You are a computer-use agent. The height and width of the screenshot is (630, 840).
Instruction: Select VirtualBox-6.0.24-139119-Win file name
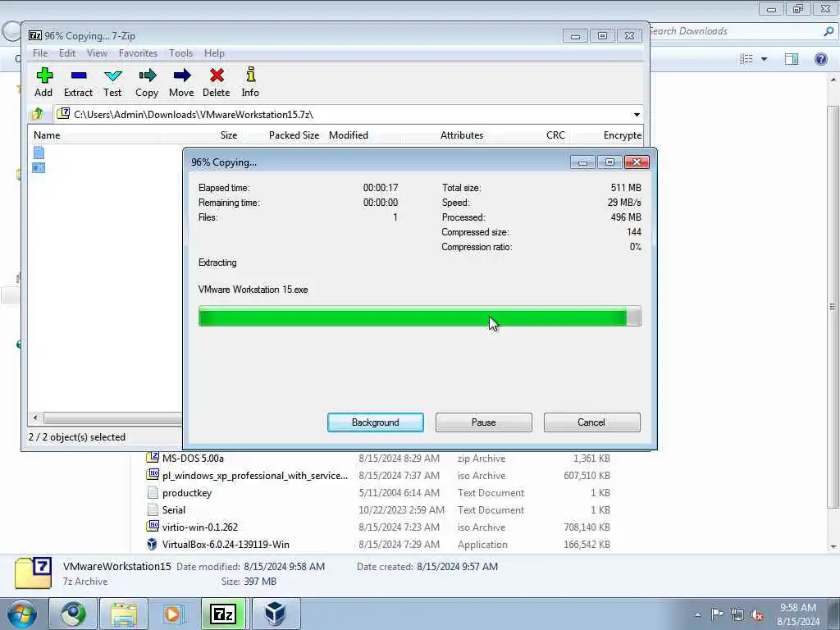[226, 545]
